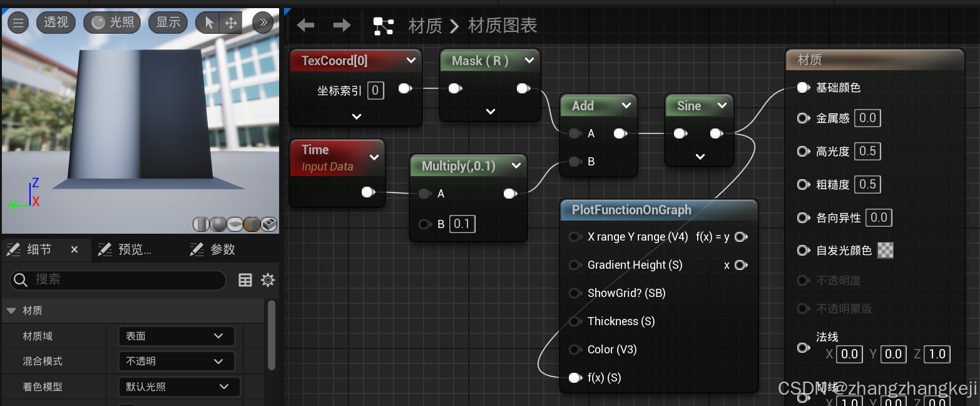Click the Mask ( R ) input pin
This screenshot has height=406, width=980.
(455, 88)
